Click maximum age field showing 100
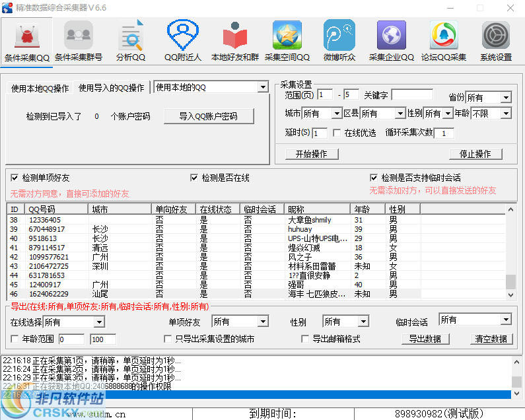The image size is (525, 420). click(103, 339)
